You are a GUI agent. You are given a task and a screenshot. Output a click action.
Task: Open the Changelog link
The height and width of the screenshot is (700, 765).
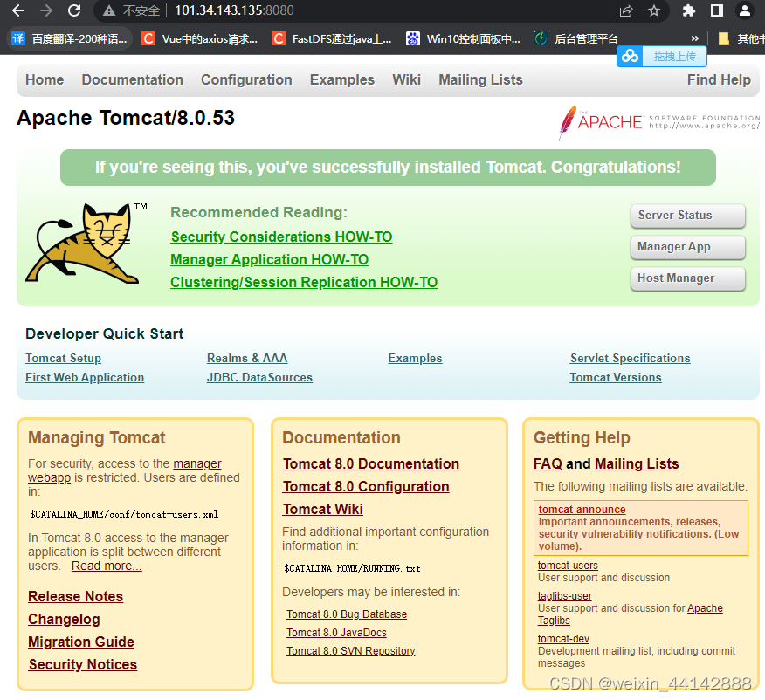tap(64, 620)
